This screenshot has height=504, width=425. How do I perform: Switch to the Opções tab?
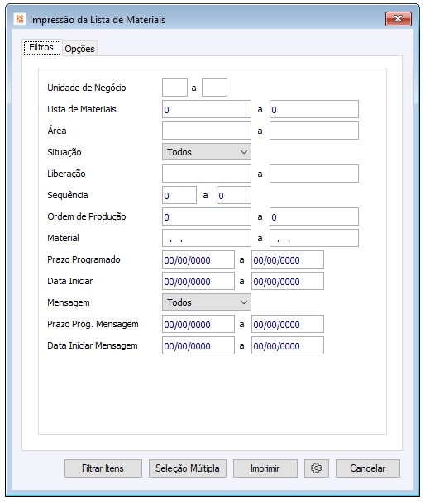[x=79, y=49]
